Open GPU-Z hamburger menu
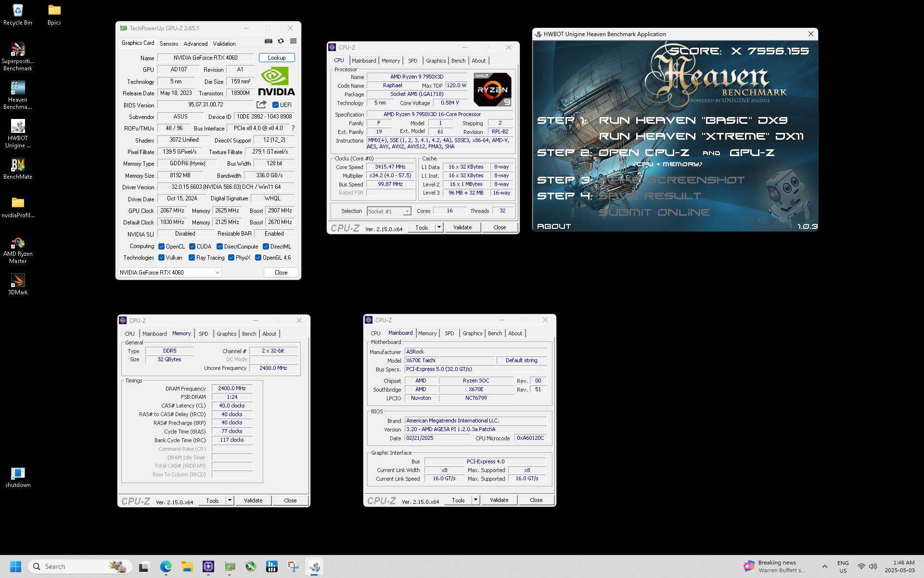This screenshot has height=578, width=924. (x=293, y=41)
